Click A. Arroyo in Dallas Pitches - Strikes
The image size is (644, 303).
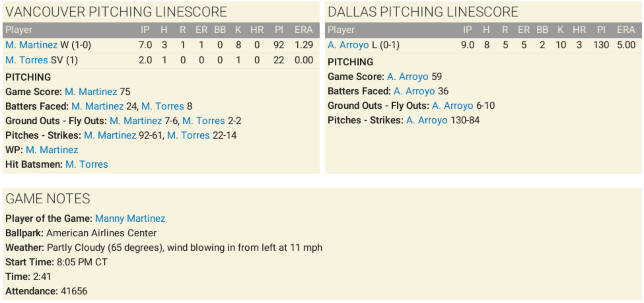pos(427,120)
